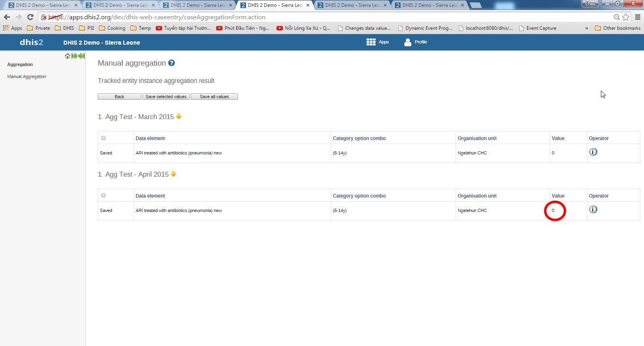Click the Saved status in the April 2015 row

coord(106,210)
